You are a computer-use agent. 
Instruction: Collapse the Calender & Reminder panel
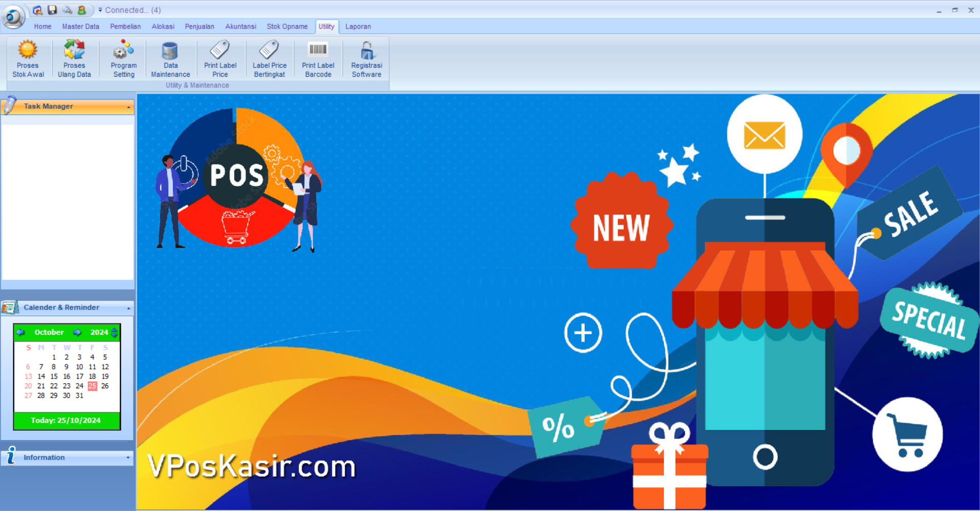[x=128, y=308]
